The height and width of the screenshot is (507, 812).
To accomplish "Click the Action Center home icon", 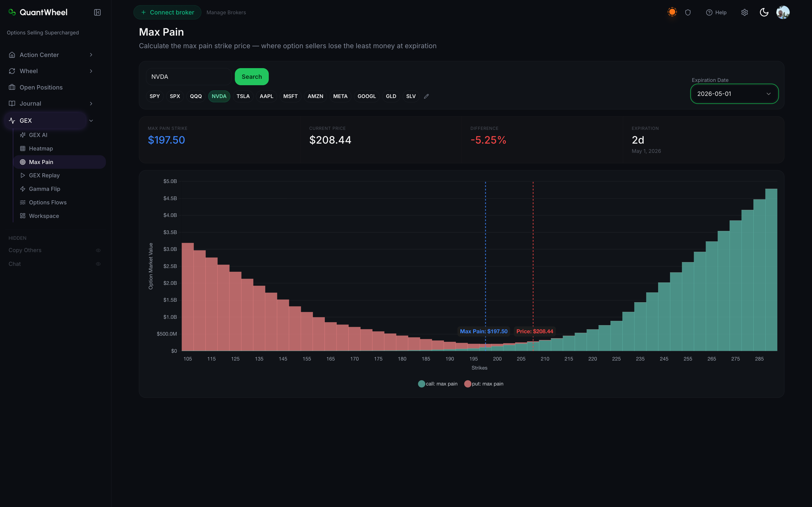I will 12,55.
